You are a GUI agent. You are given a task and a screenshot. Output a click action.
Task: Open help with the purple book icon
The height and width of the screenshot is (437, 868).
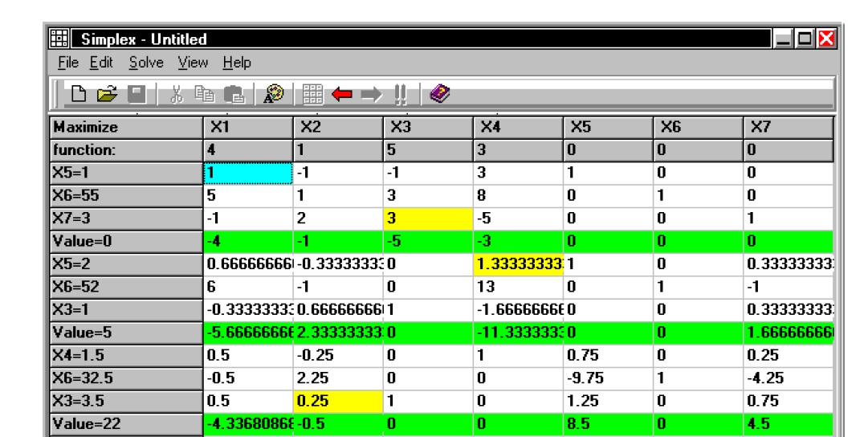coord(439,95)
